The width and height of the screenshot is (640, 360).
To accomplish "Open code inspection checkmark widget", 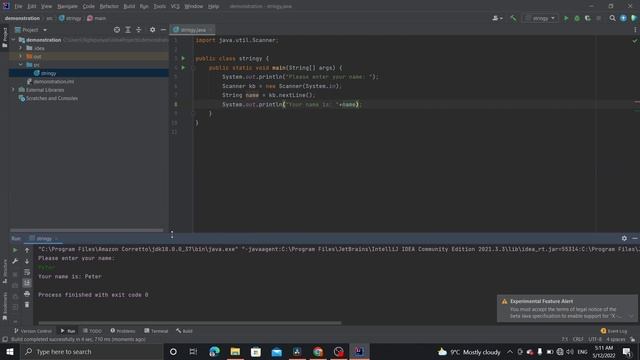I will [635, 40].
